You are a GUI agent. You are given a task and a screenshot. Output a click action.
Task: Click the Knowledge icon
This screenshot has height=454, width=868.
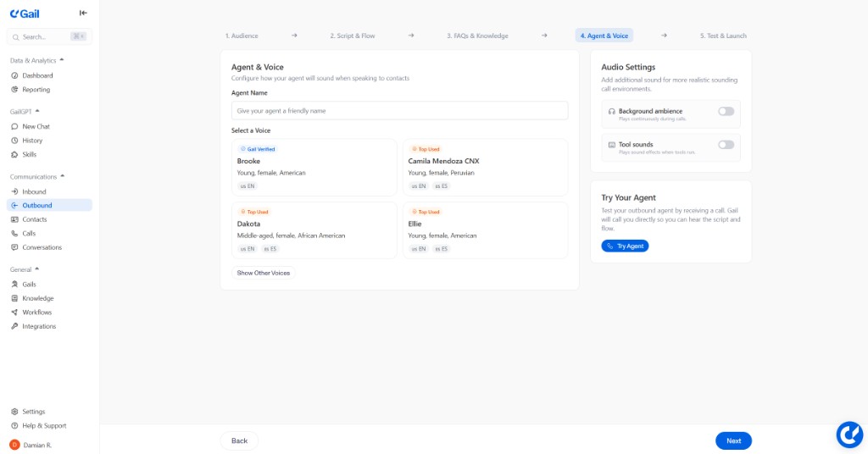point(14,298)
